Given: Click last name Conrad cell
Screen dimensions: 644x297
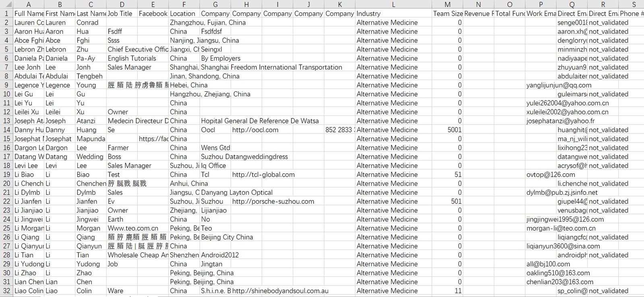Looking at the screenshot, I should (x=91, y=23).
